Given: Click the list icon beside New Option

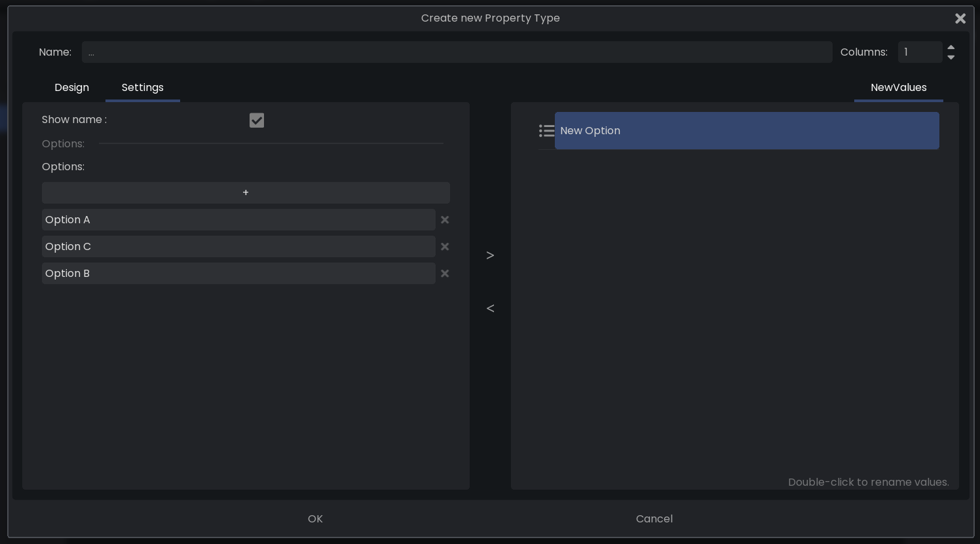Looking at the screenshot, I should 546,131.
